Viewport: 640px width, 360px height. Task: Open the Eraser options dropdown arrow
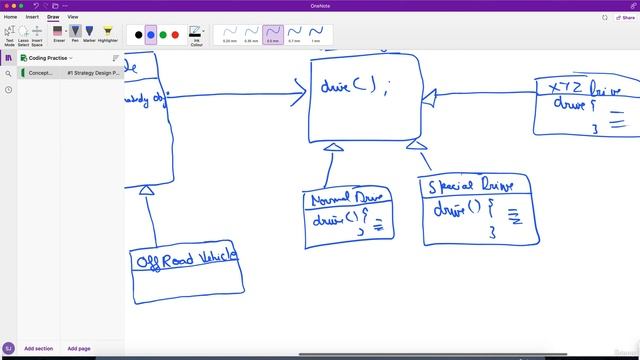coord(66,31)
